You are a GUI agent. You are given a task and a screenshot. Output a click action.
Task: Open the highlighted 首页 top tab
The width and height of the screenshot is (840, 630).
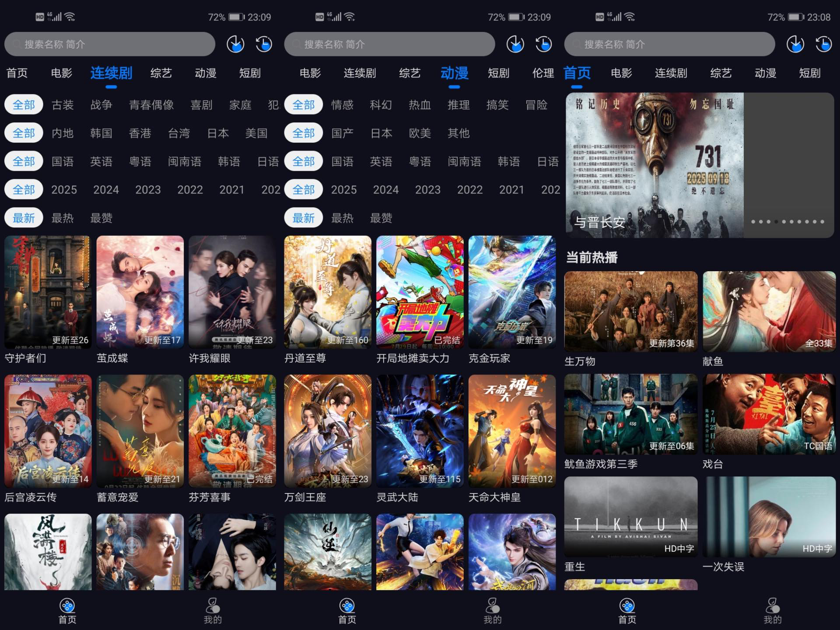577,73
